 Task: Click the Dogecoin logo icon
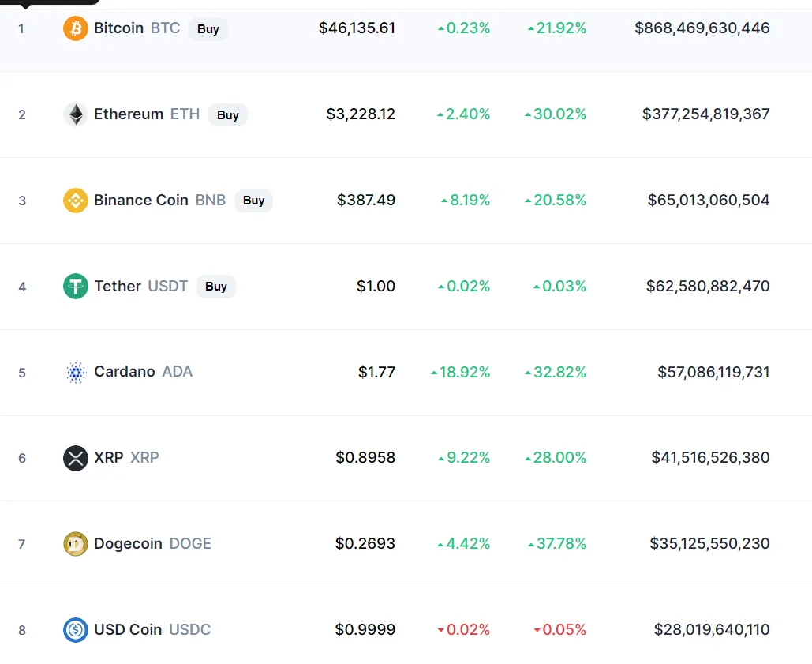(x=76, y=544)
